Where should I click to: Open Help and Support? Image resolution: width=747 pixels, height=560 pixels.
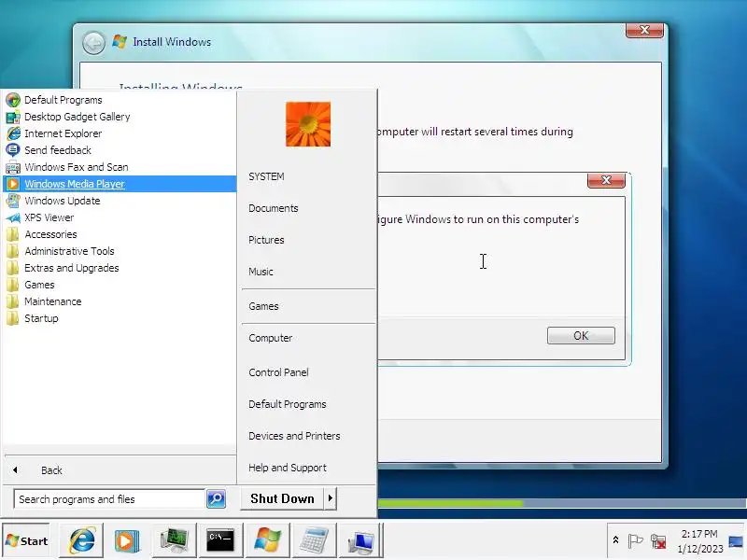pyautogui.click(x=288, y=468)
